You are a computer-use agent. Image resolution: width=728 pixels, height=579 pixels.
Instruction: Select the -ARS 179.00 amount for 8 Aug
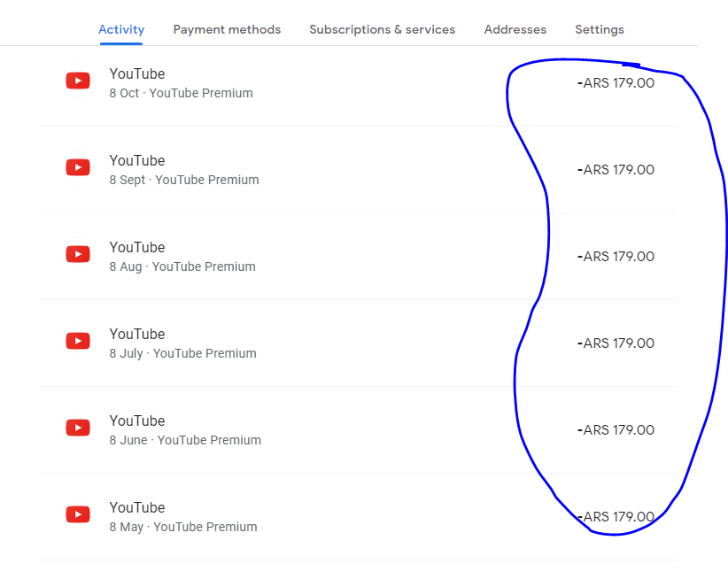click(616, 257)
